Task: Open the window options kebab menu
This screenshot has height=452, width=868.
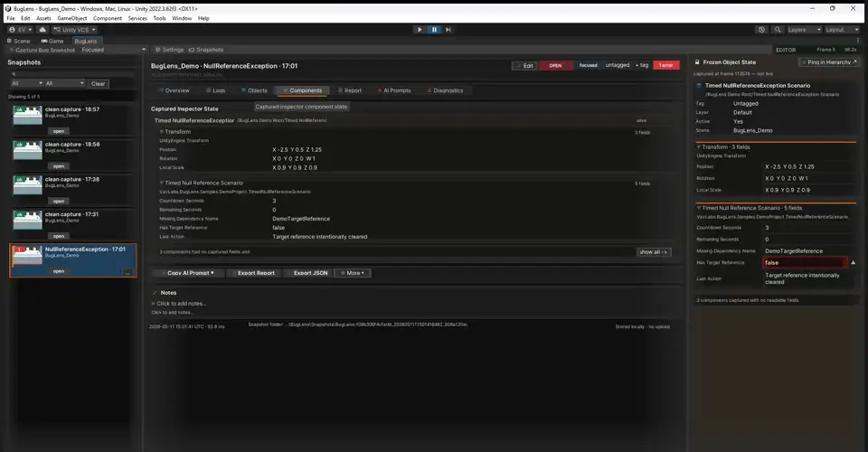Action: [x=858, y=41]
